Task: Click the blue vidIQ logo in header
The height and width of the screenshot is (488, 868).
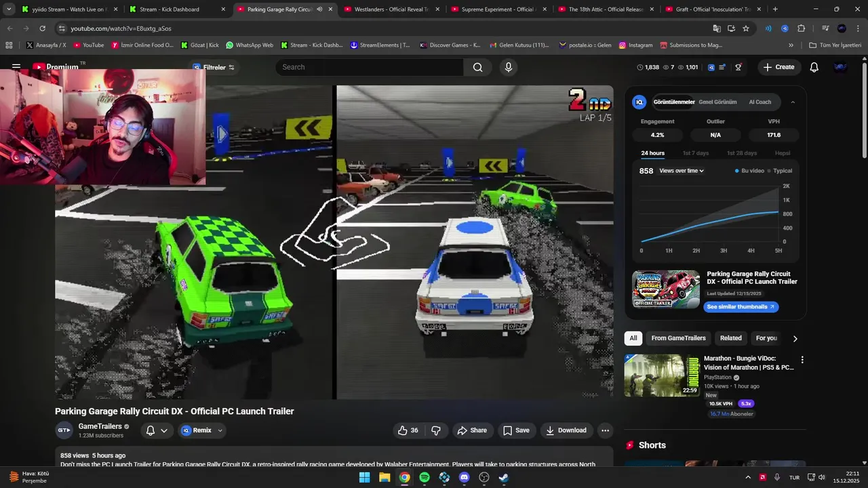Action: [711, 67]
